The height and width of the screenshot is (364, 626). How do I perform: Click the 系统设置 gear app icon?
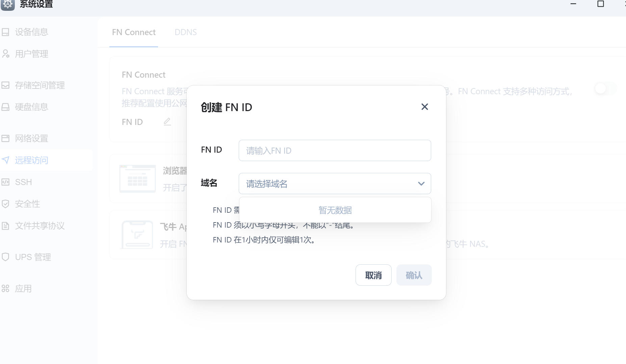pyautogui.click(x=8, y=4)
